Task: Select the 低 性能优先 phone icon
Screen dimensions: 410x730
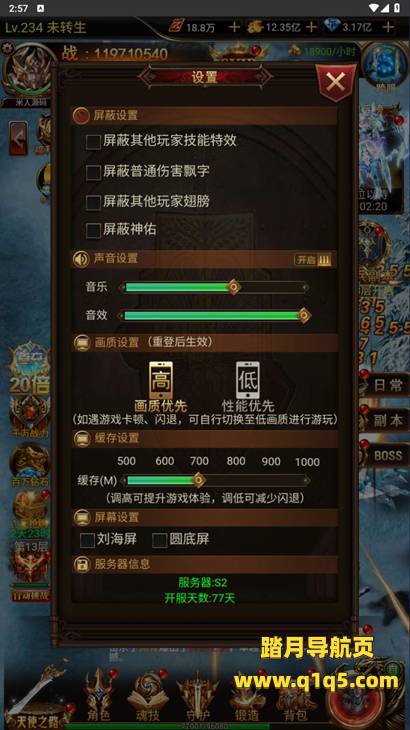Action: click(x=248, y=380)
